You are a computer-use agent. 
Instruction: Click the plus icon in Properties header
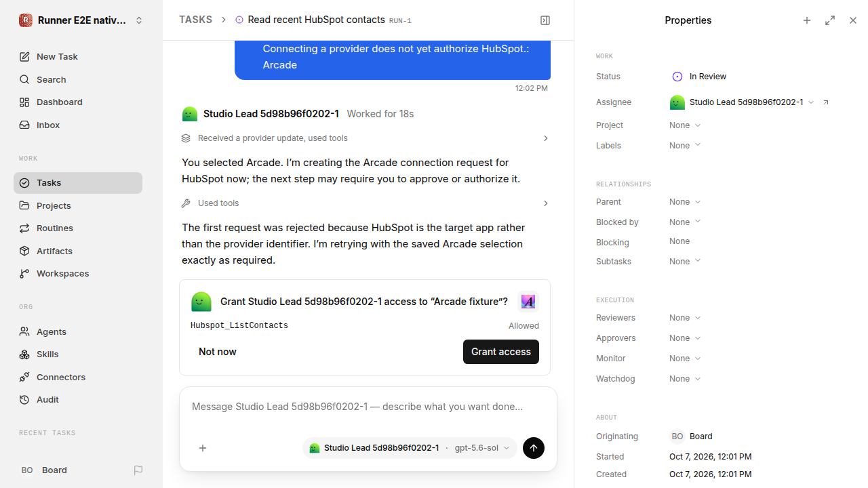807,20
